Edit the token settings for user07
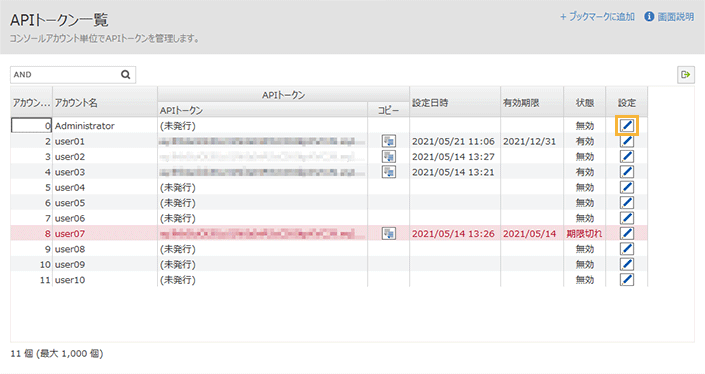Screen dimensions: 705x374 click(x=627, y=233)
